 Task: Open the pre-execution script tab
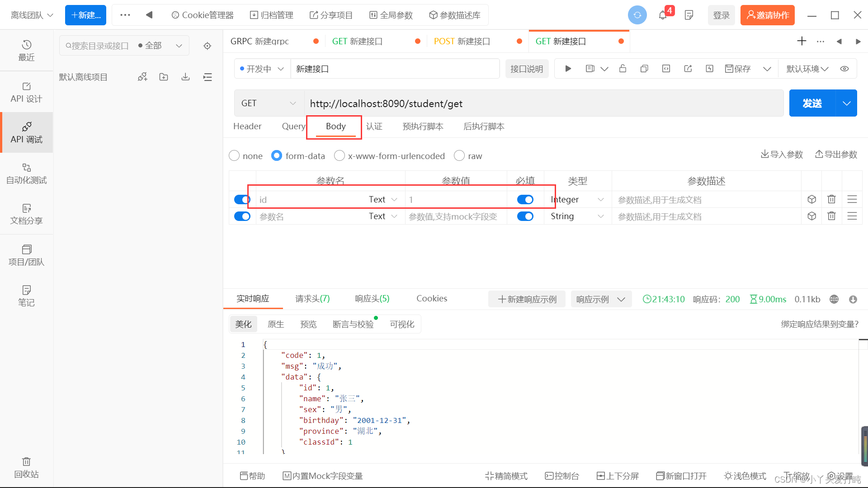point(423,126)
